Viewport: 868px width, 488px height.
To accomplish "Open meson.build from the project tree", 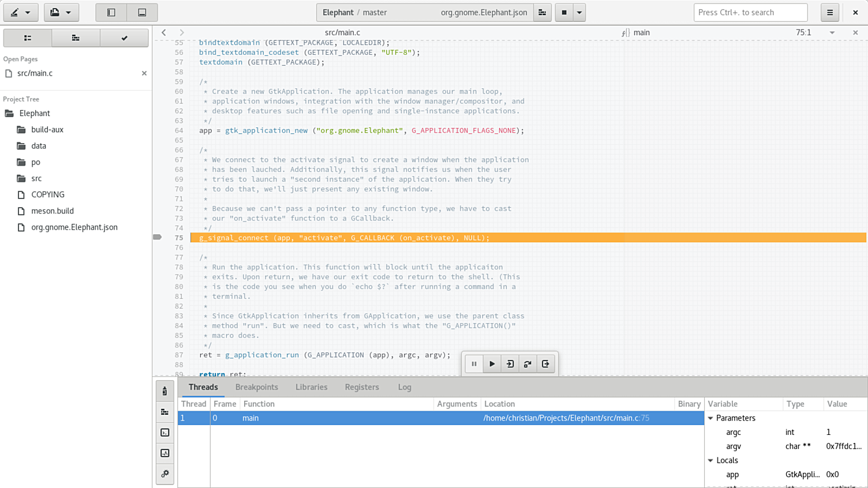I will pyautogui.click(x=53, y=211).
